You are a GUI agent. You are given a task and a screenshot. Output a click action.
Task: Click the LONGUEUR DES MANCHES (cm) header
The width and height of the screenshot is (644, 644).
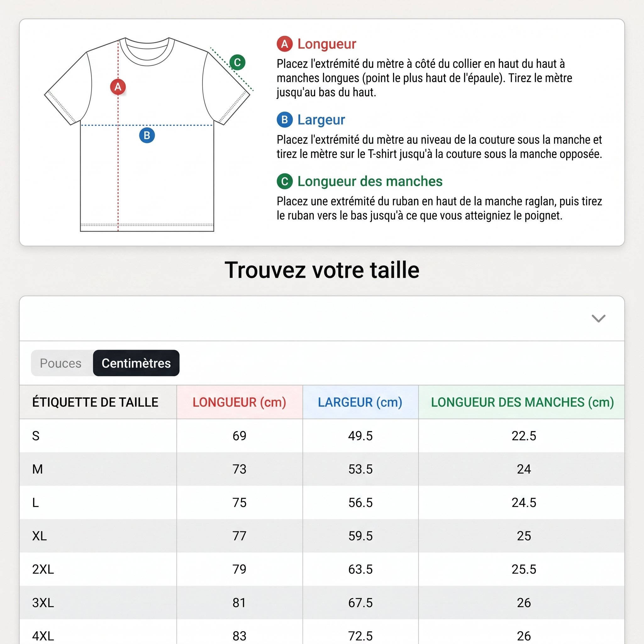[522, 402]
